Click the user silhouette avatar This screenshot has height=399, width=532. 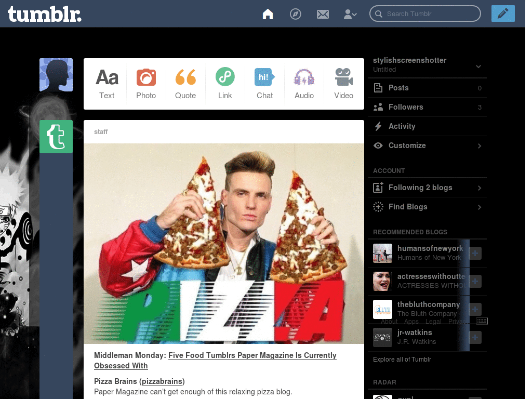click(56, 75)
